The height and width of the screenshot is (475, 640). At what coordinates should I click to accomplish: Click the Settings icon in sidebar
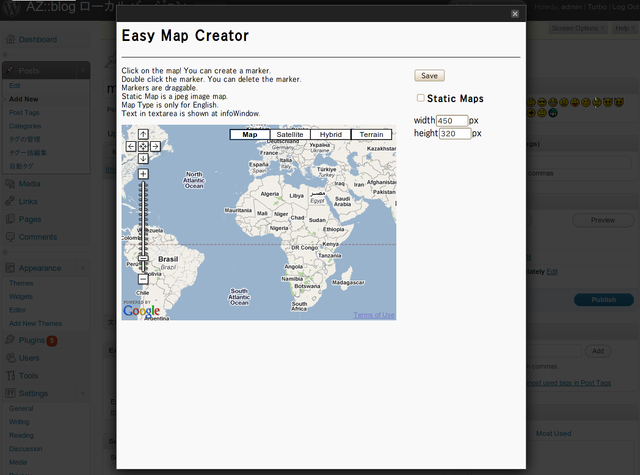click(10, 393)
